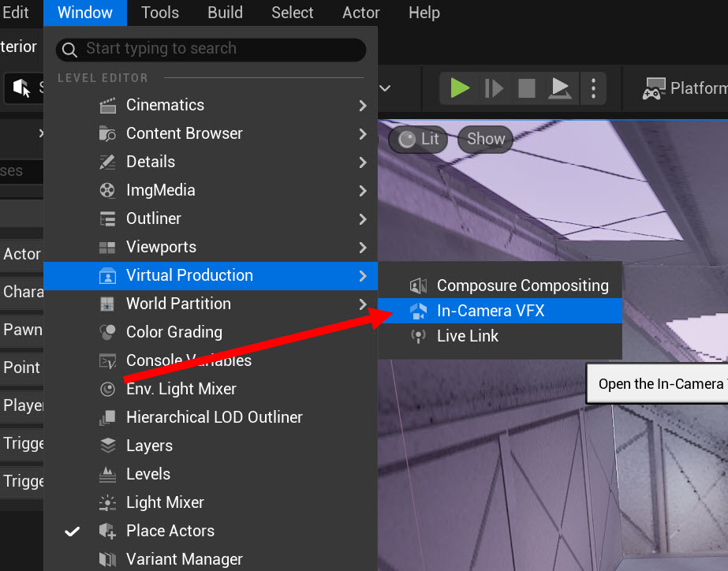Click the World Partition icon
Image resolution: width=728 pixels, height=571 pixels.
(x=108, y=304)
